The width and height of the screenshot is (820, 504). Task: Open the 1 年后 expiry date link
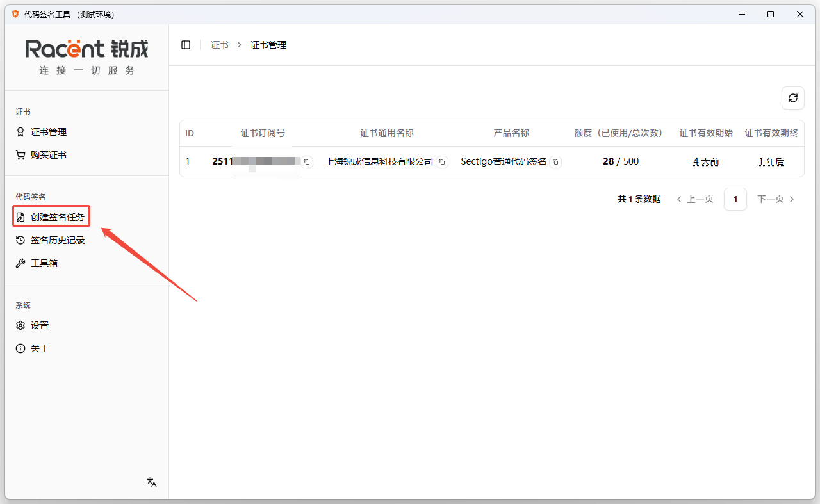[x=771, y=161]
